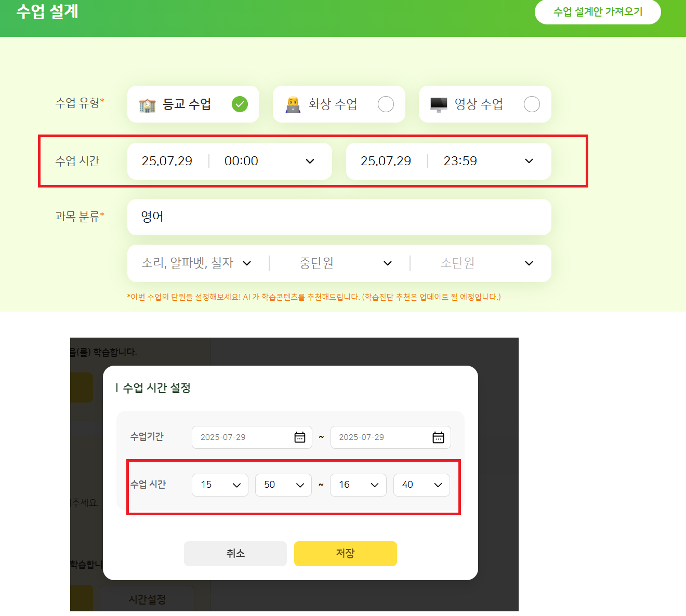Click the yellow 저장 button
Image resolution: width=686 pixels, height=616 pixels.
point(346,554)
